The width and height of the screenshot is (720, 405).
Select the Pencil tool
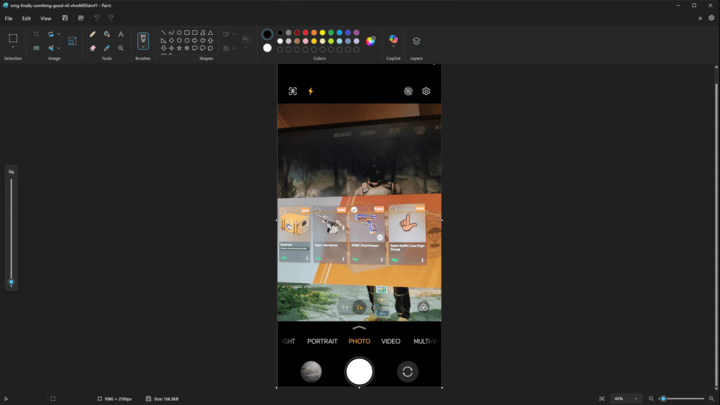(x=93, y=34)
